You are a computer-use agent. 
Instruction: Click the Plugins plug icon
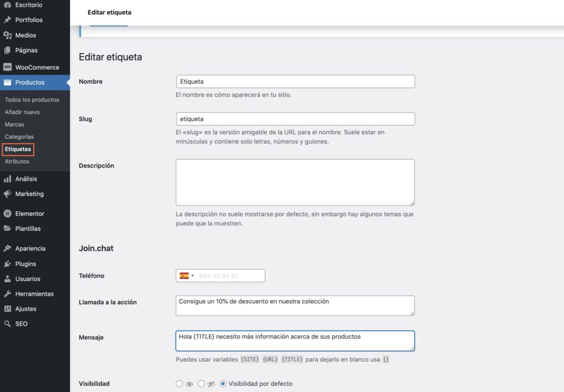point(7,264)
